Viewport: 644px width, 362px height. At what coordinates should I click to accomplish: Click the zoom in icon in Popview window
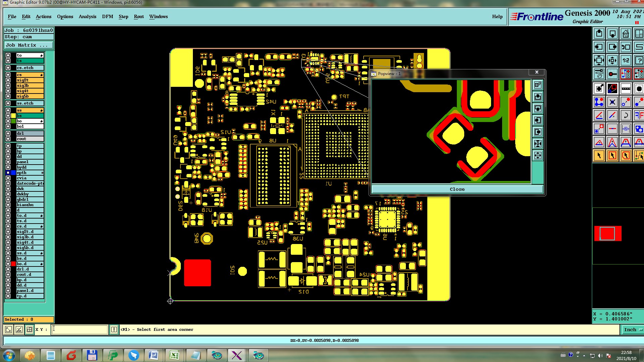pyautogui.click(x=538, y=144)
